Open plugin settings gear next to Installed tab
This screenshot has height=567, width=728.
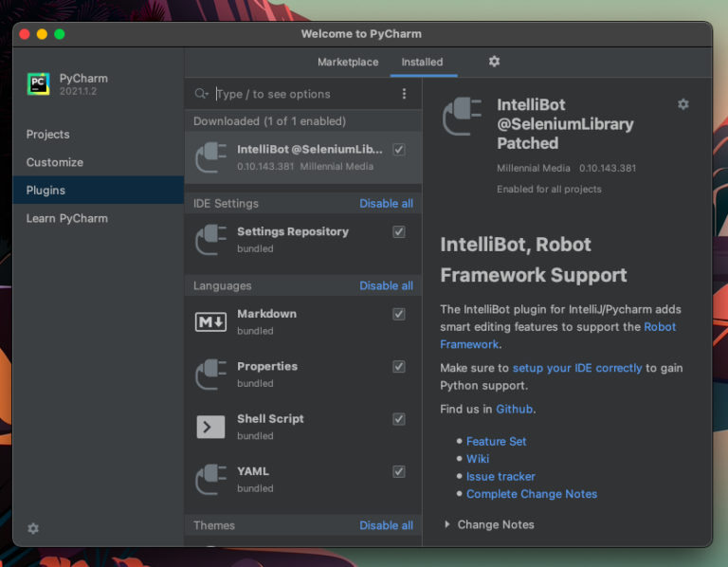(x=494, y=62)
